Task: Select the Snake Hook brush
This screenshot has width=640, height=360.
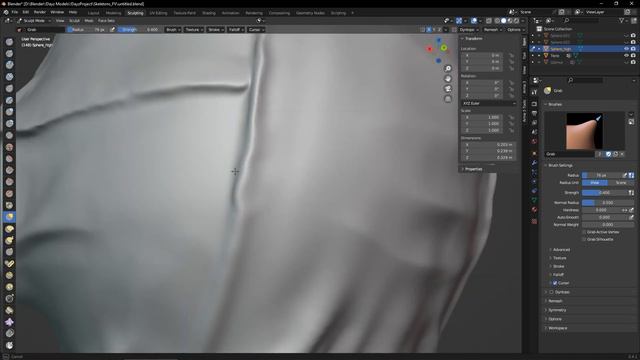Action: (x=9, y=240)
